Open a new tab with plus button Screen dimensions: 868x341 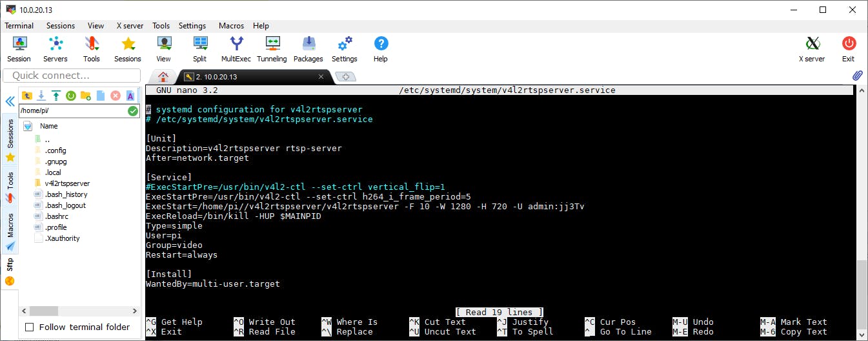click(347, 77)
